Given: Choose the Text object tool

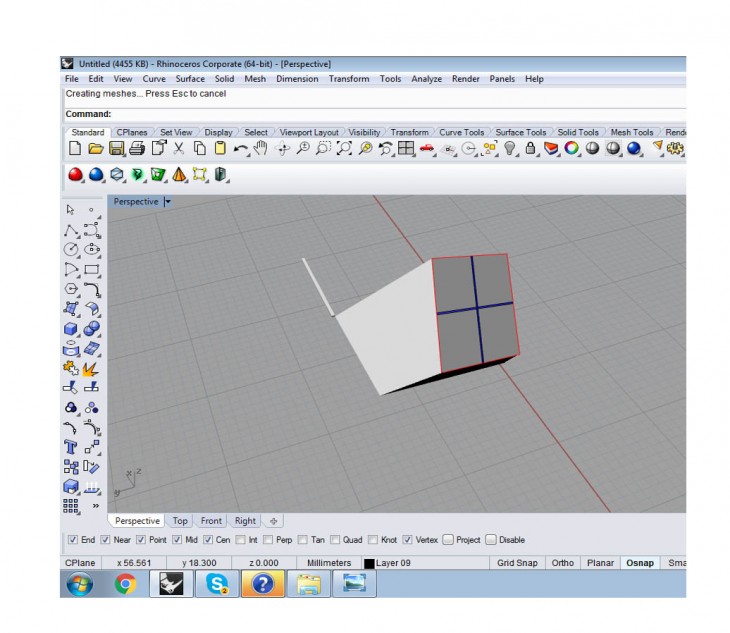Looking at the screenshot, I should (71, 447).
